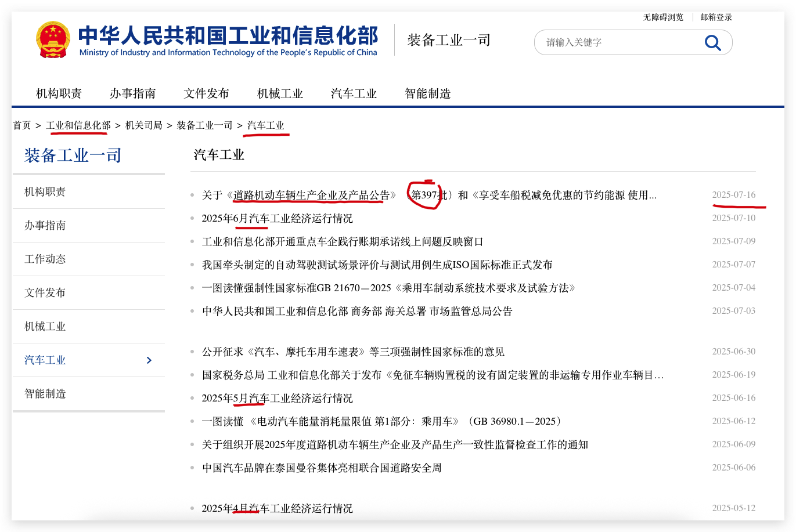This screenshot has width=796, height=532.
Task: Click the date 2025-07-09
Action: click(734, 241)
